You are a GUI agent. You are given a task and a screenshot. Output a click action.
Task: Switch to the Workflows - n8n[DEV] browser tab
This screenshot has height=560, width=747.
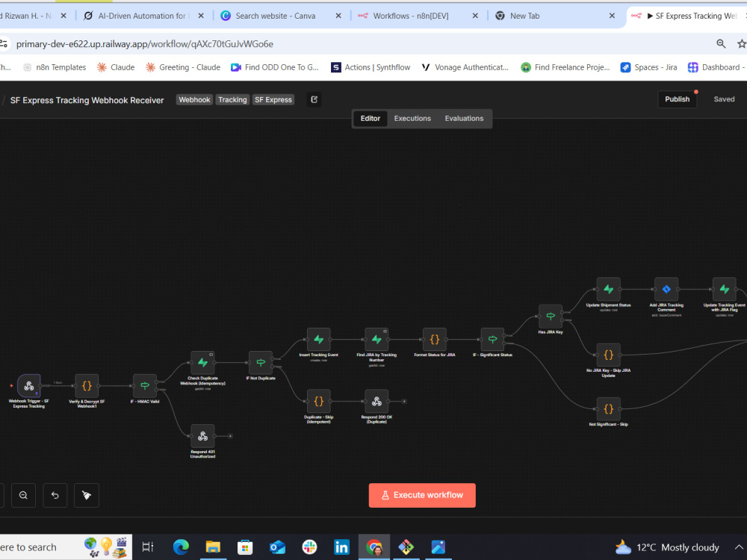point(418,16)
